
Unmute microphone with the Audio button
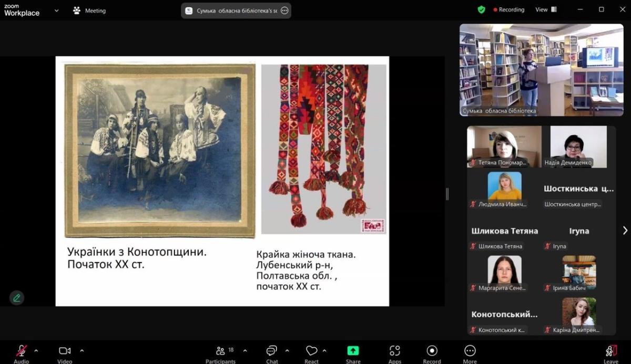point(22,351)
